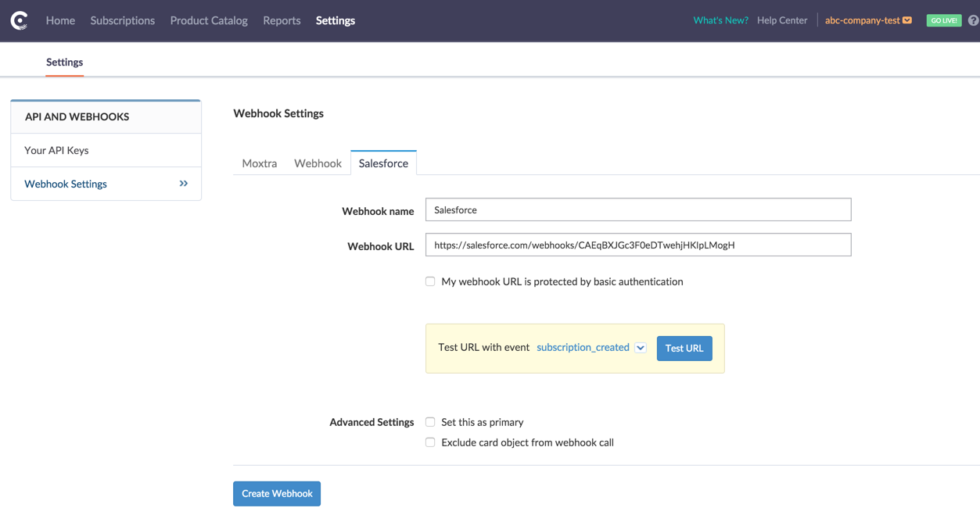Click the API AND WEBHOOKS heading
This screenshot has width=980, height=508.
(x=77, y=116)
